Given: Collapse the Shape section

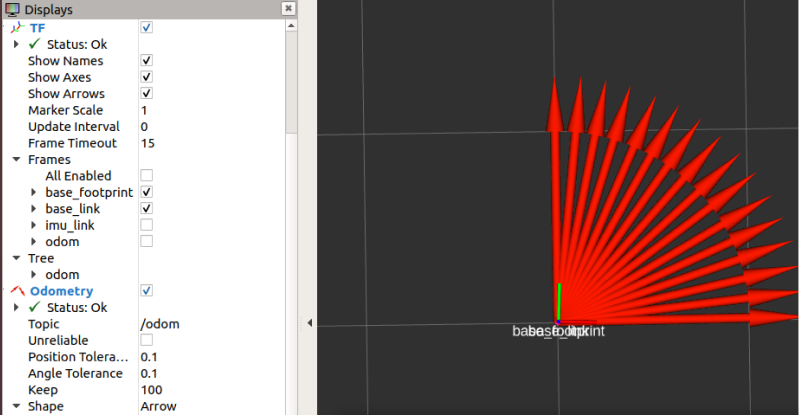Looking at the screenshot, I should [x=16, y=406].
